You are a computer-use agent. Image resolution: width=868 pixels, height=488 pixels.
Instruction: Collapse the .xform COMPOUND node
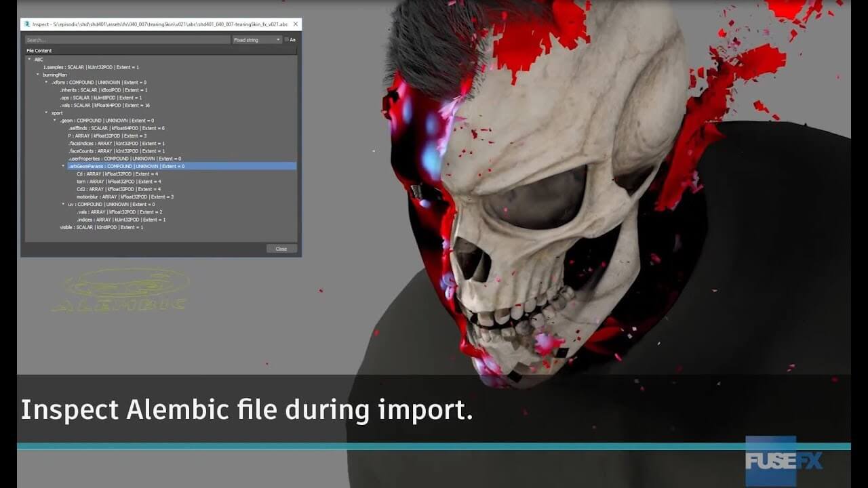click(47, 82)
